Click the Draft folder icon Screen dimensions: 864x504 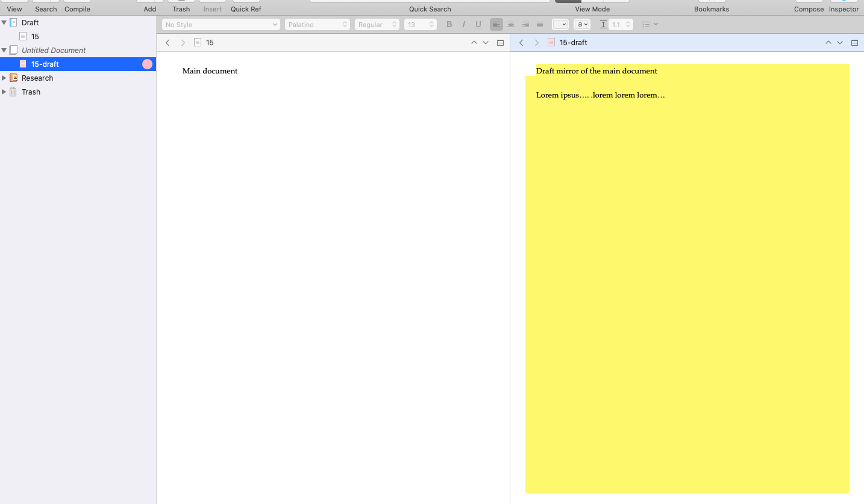[13, 22]
